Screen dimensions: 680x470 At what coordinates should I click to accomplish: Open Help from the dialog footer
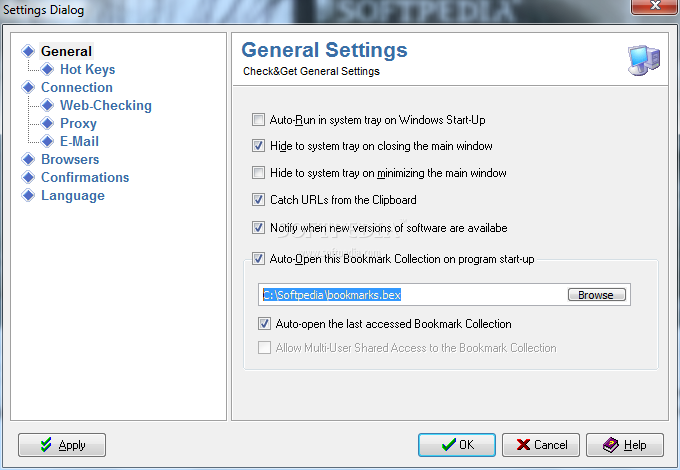pos(625,445)
